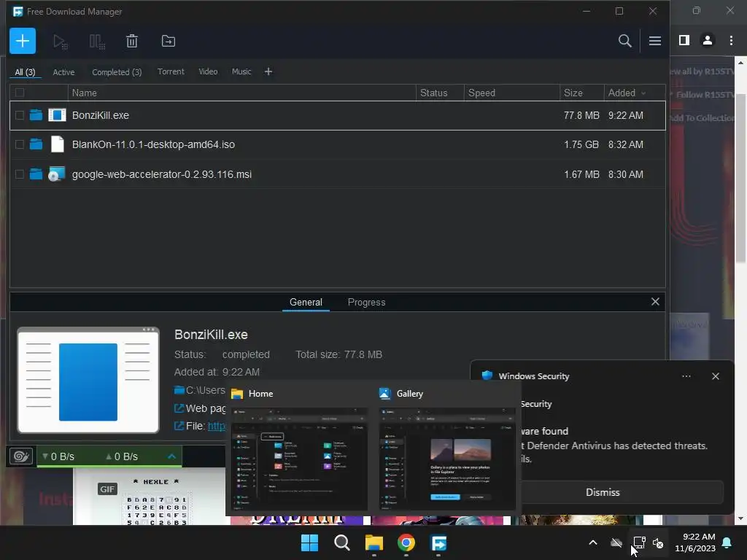Switch to the Active tab

tap(63, 72)
